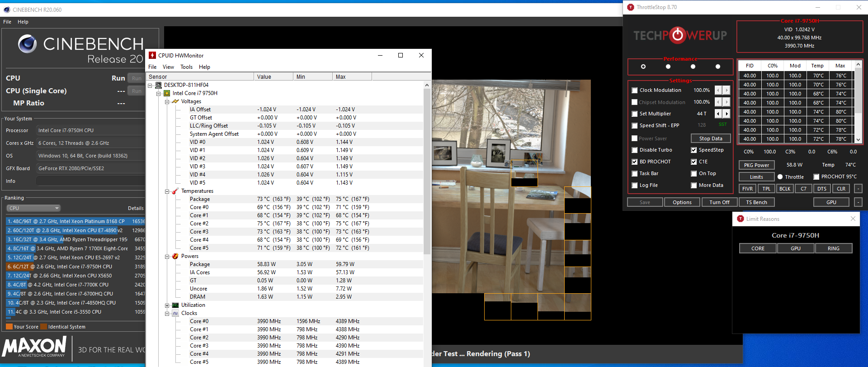Image resolution: width=868 pixels, height=367 pixels.
Task: Open HWMonitor Tools menu
Action: 186,67
